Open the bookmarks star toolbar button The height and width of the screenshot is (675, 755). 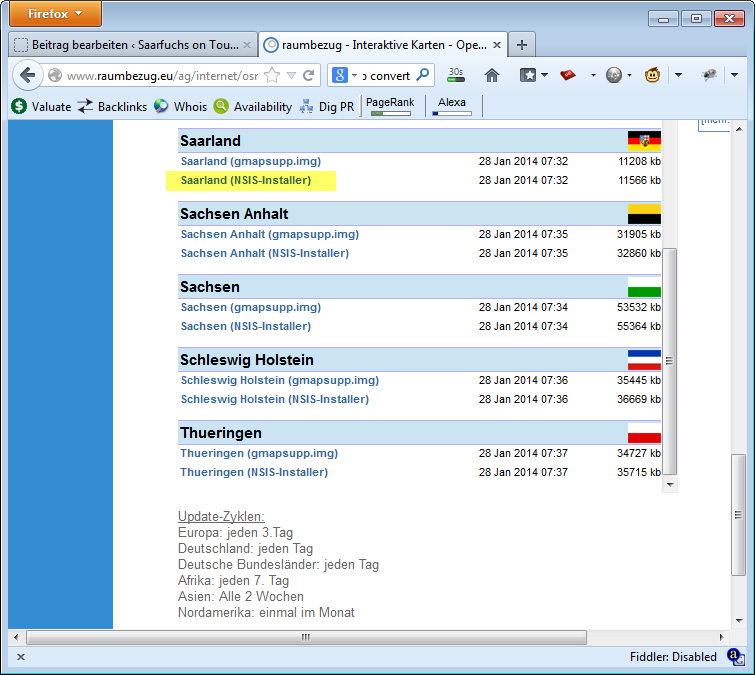click(x=528, y=75)
